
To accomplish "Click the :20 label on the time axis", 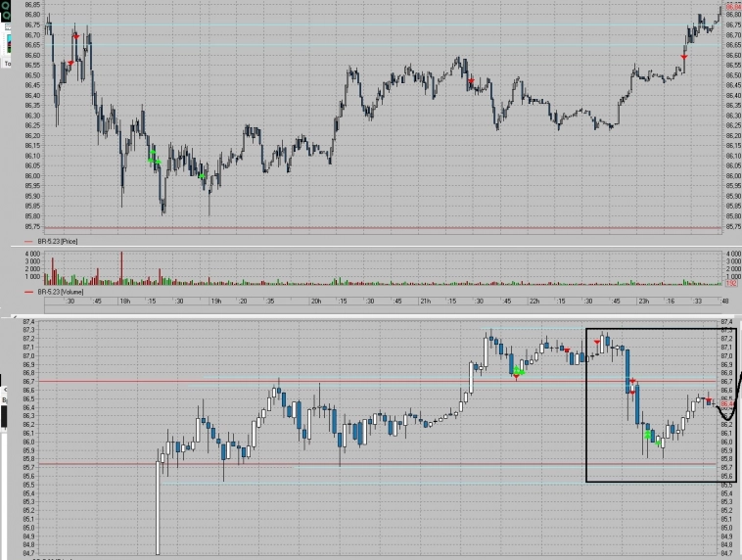I will (243, 302).
